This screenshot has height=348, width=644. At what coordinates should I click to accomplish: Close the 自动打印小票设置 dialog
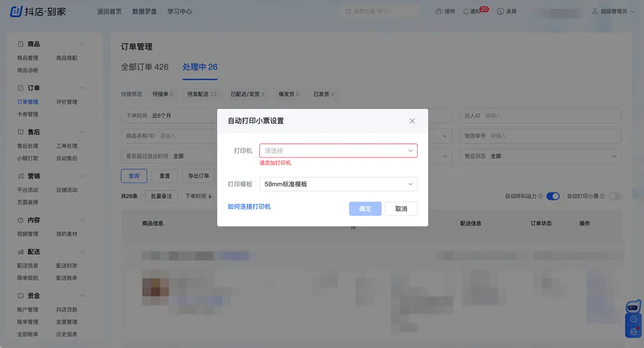[412, 121]
